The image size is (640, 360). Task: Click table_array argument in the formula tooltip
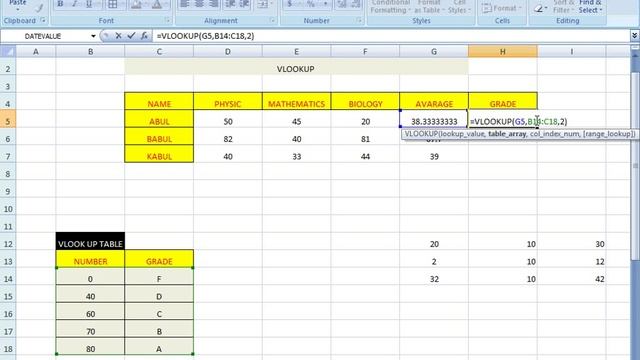[507, 133]
